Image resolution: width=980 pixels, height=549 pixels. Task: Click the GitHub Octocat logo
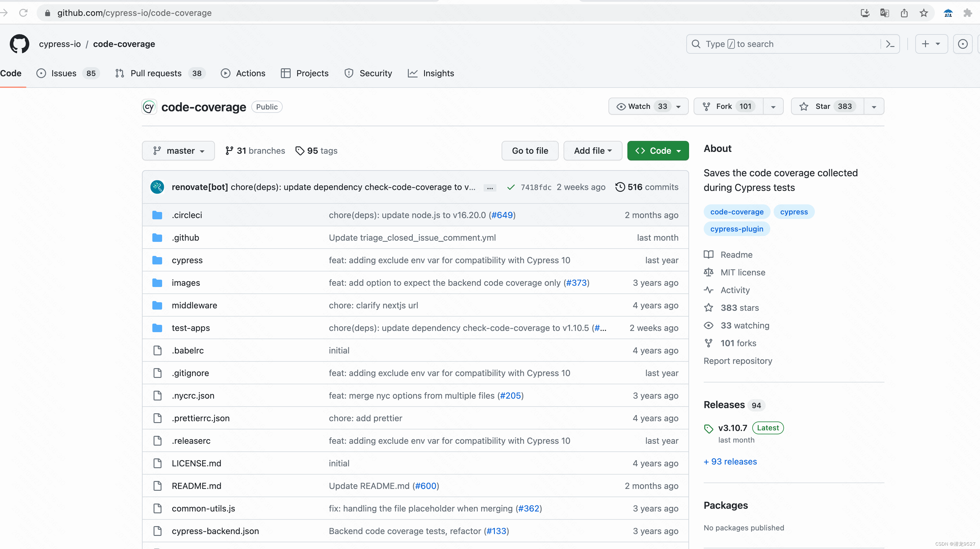pyautogui.click(x=20, y=44)
